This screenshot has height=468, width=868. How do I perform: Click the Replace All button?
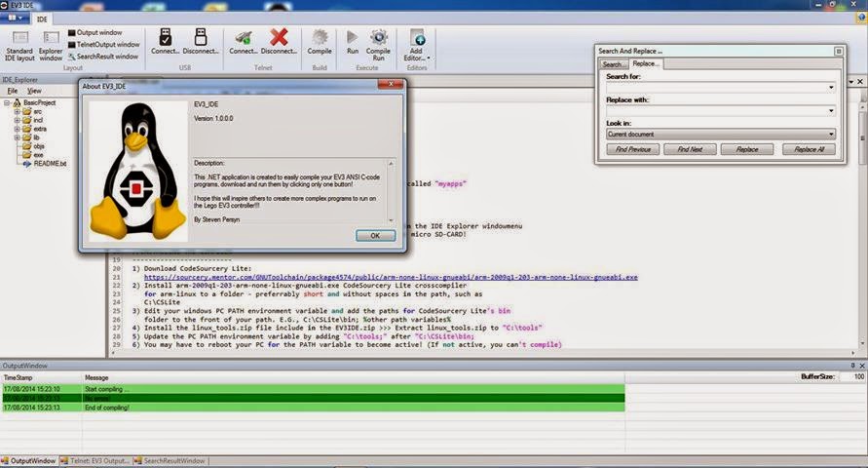[x=809, y=149]
